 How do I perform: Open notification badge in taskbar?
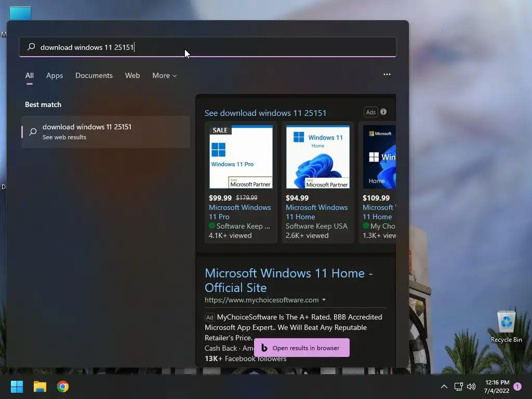click(517, 386)
